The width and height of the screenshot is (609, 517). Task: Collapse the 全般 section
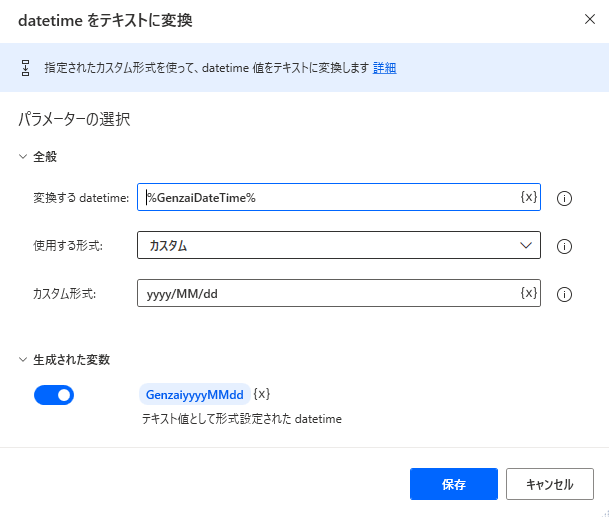[x=24, y=156]
